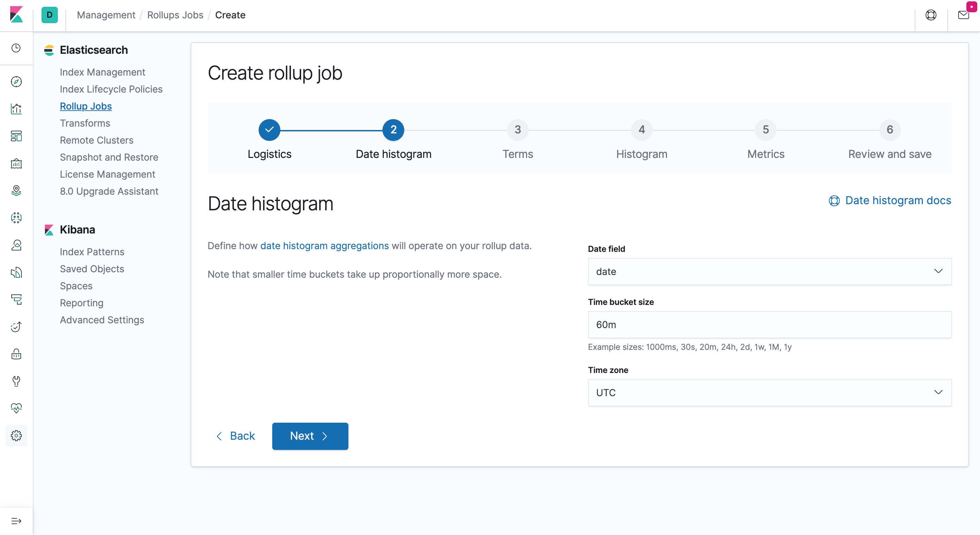
Task: Select Index Lifecycle Policies menu item
Action: [111, 89]
